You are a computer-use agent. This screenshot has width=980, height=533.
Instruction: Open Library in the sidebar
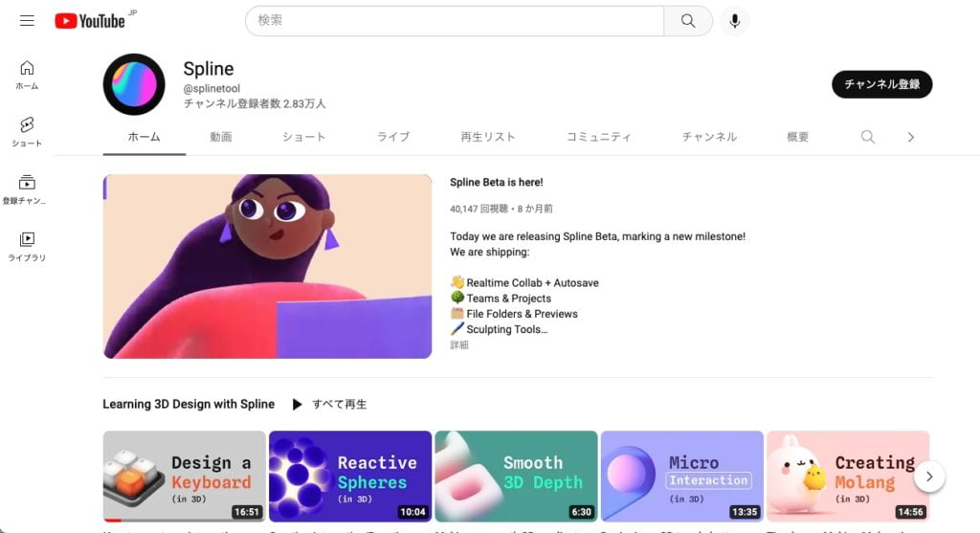[x=27, y=247]
